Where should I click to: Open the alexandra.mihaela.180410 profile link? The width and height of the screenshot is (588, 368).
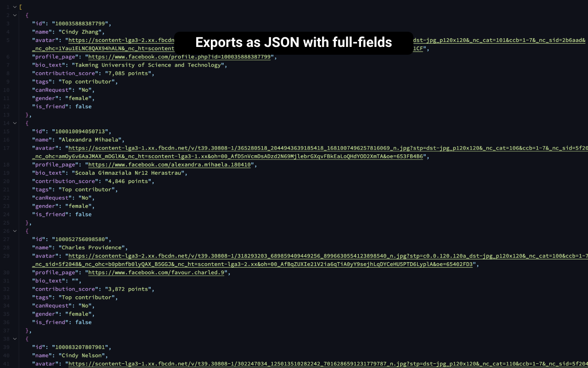tap(170, 165)
